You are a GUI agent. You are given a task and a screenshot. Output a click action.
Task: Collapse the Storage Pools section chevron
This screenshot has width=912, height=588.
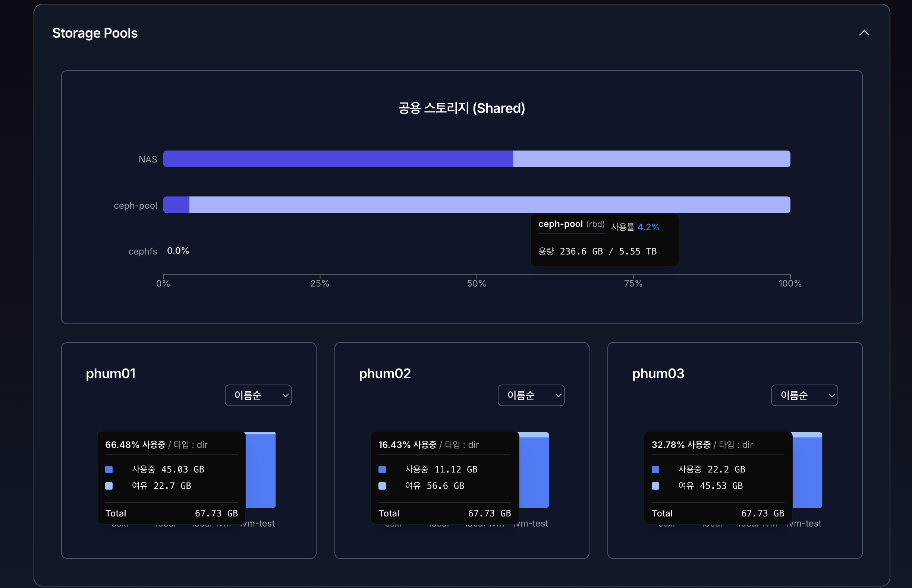coord(864,33)
